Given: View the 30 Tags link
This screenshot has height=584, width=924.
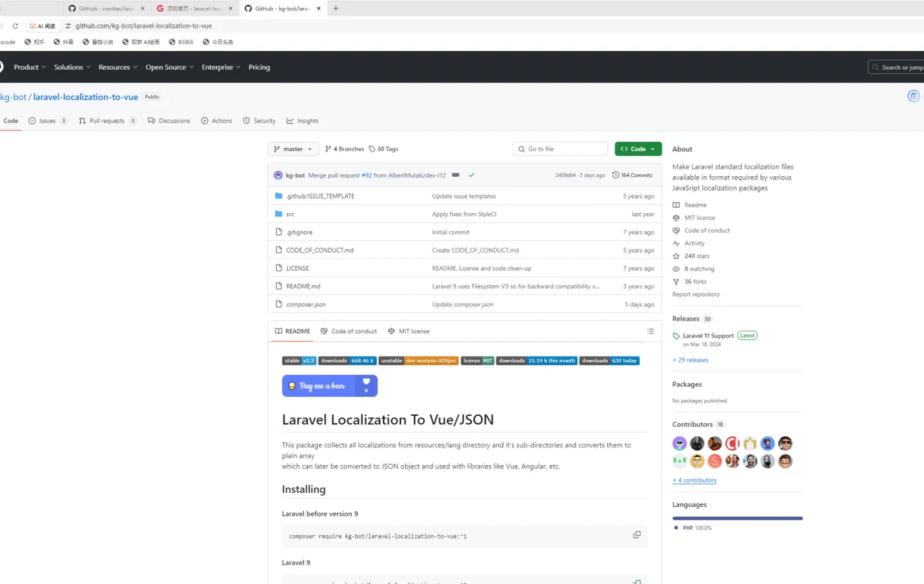Looking at the screenshot, I should (383, 149).
